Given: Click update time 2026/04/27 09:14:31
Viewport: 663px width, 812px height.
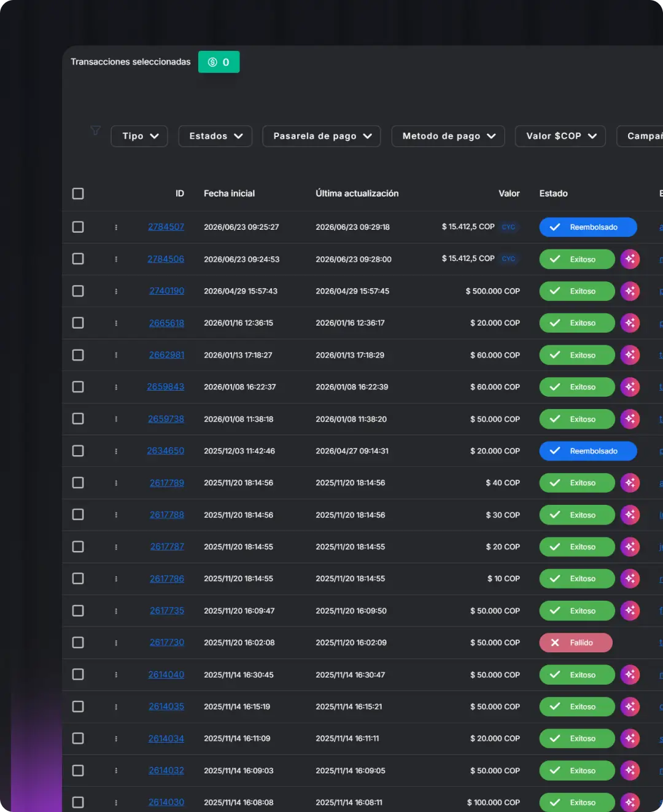Looking at the screenshot, I should pos(352,451).
